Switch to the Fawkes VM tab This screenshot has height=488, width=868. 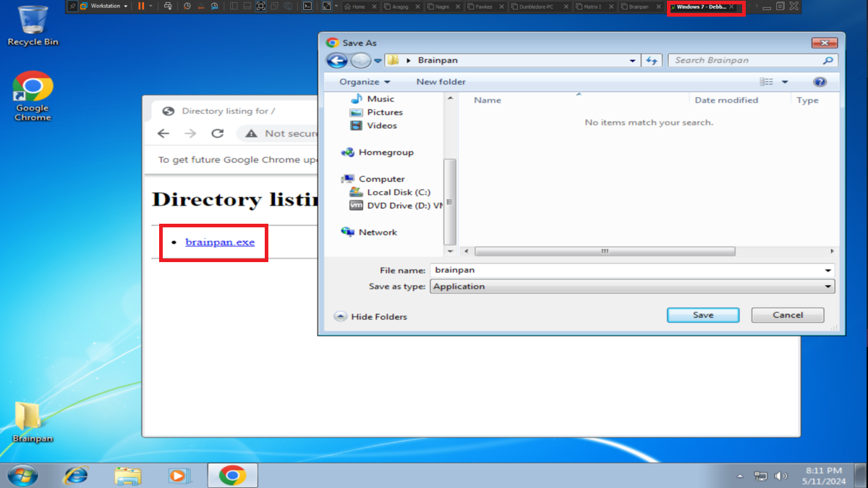pyautogui.click(x=486, y=7)
